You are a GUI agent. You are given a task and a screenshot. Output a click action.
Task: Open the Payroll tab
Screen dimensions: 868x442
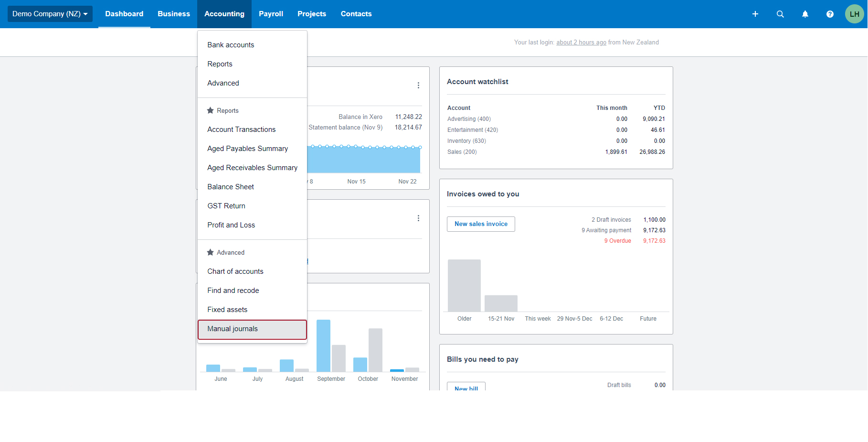271,14
